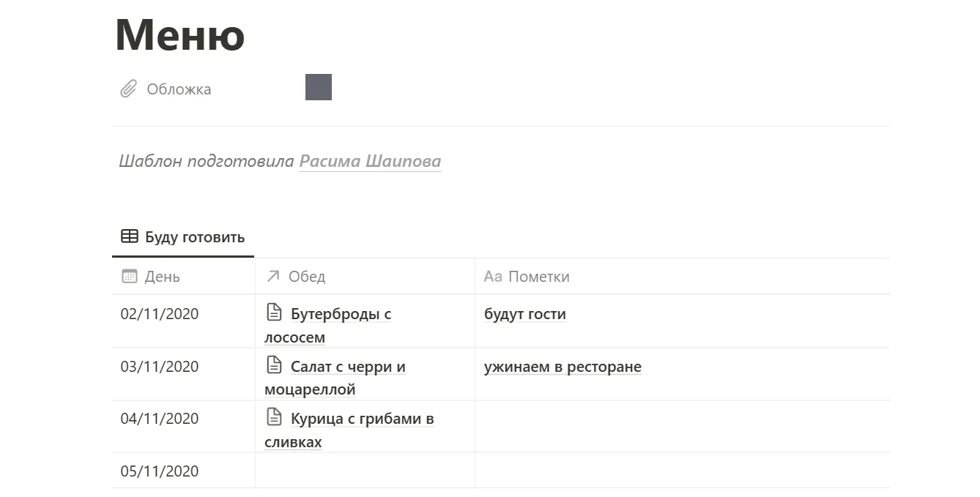This screenshot has height=497, width=980.
Task: Click the arrow icon in Обед column header
Action: [273, 276]
